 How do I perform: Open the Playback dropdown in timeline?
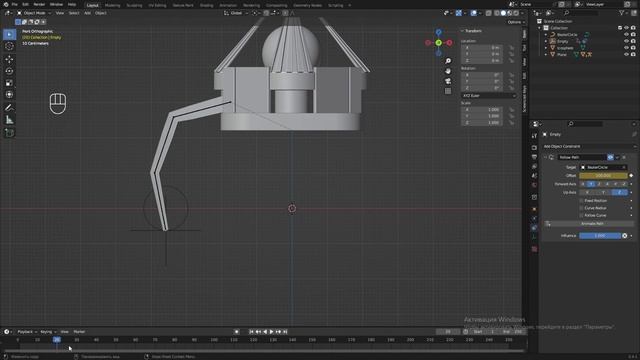(x=27, y=332)
